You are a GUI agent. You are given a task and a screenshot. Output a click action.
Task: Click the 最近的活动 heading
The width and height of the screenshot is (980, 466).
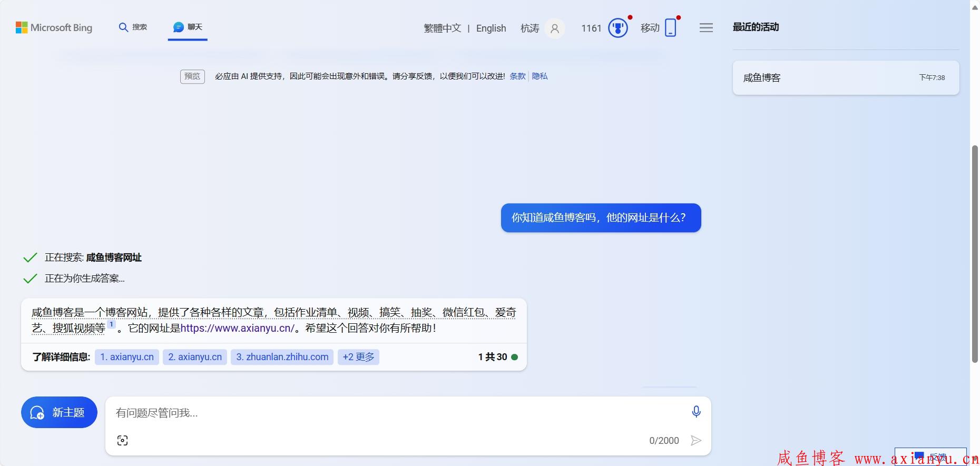click(756, 27)
